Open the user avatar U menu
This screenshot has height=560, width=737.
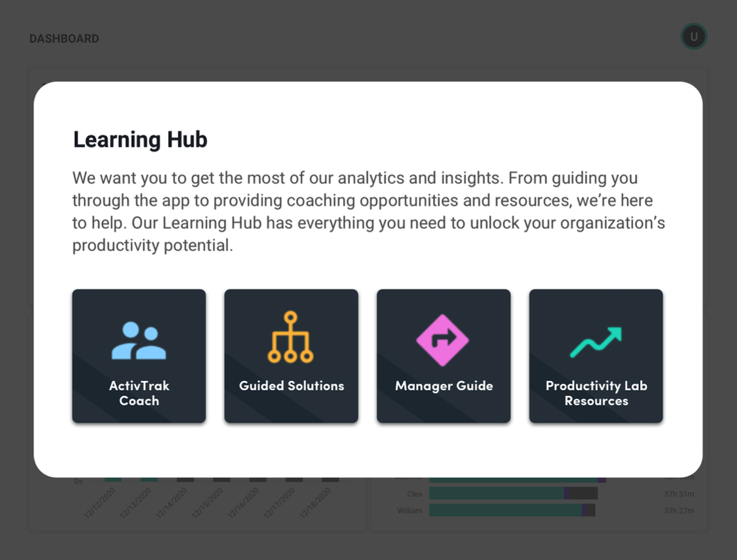pos(694,37)
